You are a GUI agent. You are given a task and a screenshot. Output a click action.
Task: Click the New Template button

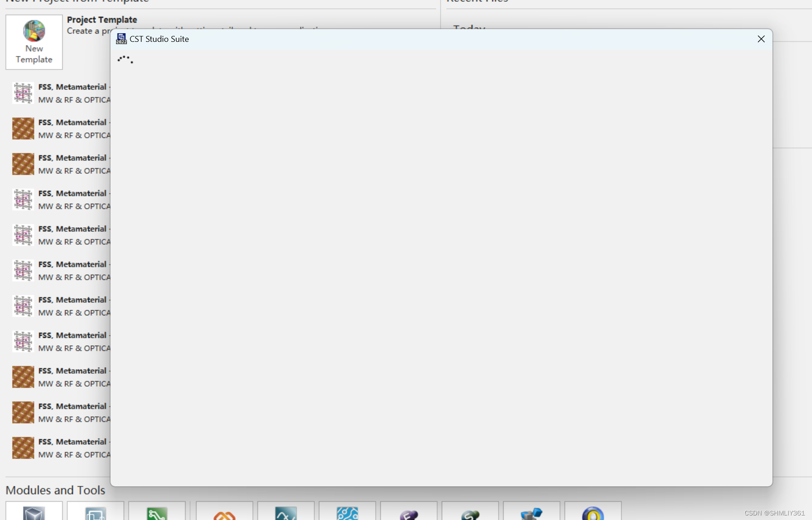[34, 42]
